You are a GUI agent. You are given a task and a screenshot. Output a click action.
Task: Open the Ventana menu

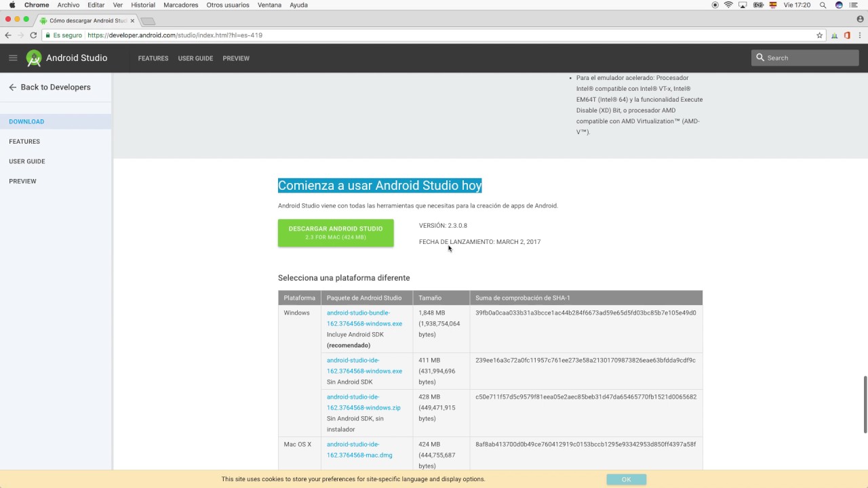click(269, 5)
